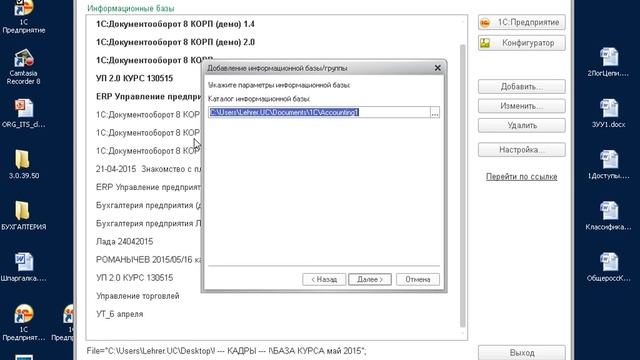Viewport: 640px width, 360px height.
Task: Select the ОбщероссК... desktop document
Action: click(608, 267)
